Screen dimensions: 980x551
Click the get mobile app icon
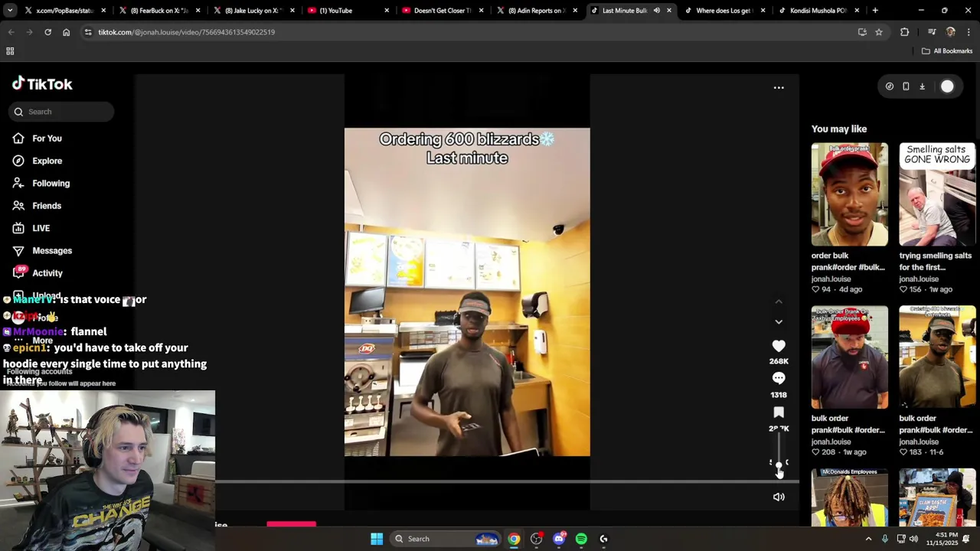[x=906, y=86]
